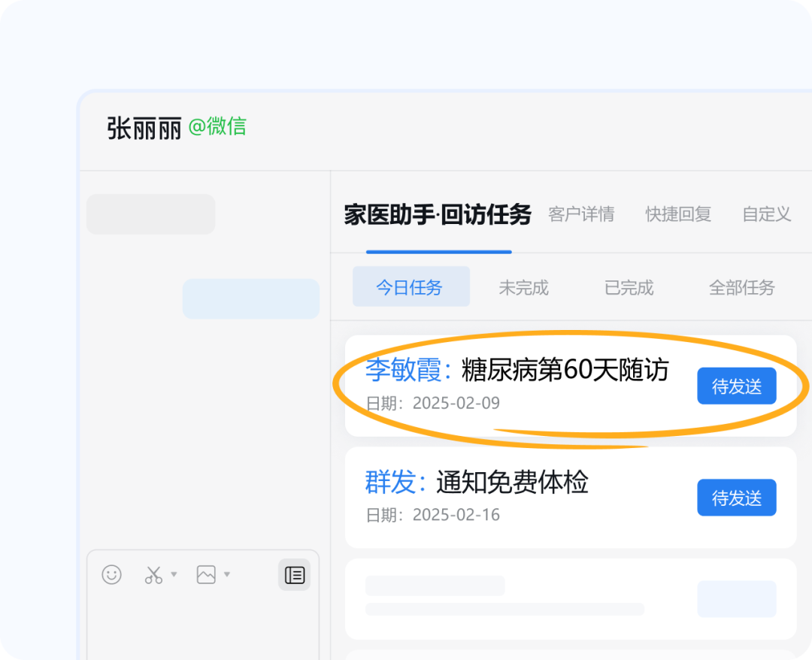Click 待发送 on the 群发 notification task

[737, 498]
